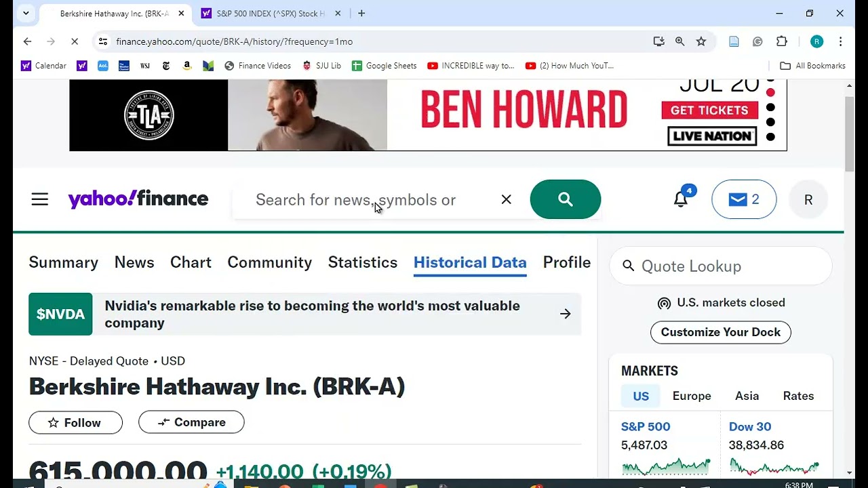Clear the search box with the X
Image resolution: width=868 pixels, height=488 pixels.
506,199
